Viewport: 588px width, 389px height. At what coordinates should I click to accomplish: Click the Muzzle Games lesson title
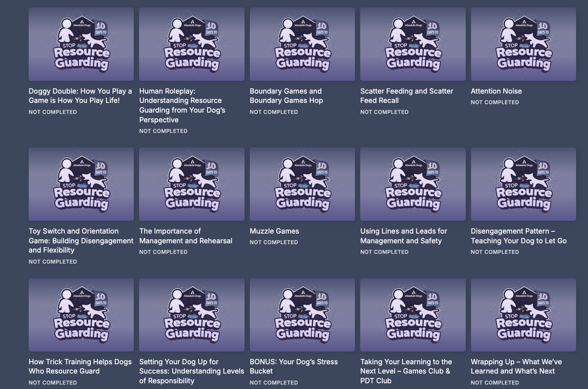point(274,231)
